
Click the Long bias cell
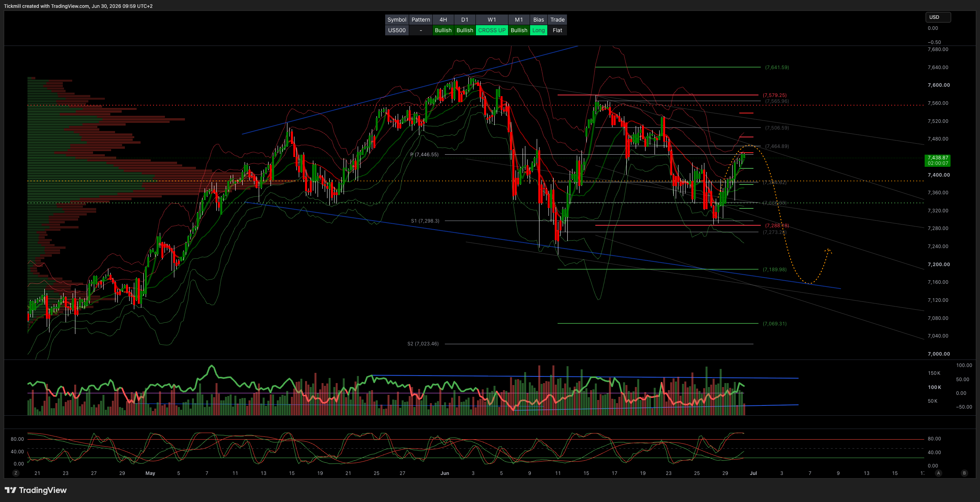coord(539,30)
